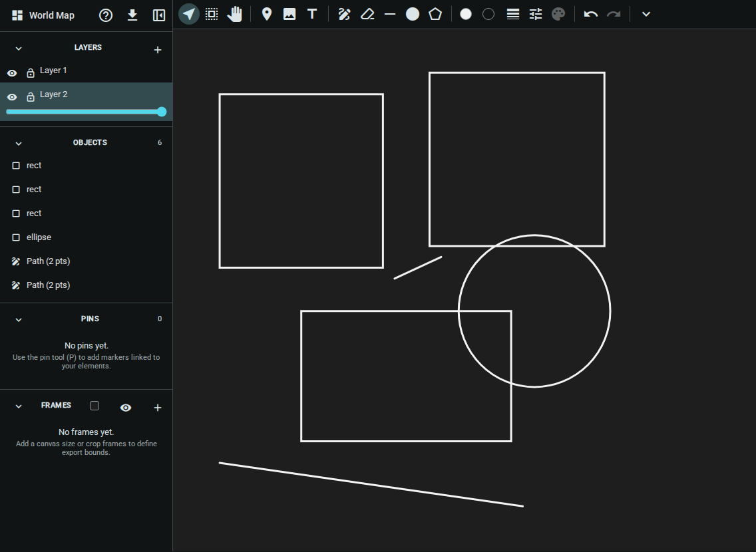Image resolution: width=756 pixels, height=552 pixels.
Task: Choose the hand pan tool
Action: 235,14
